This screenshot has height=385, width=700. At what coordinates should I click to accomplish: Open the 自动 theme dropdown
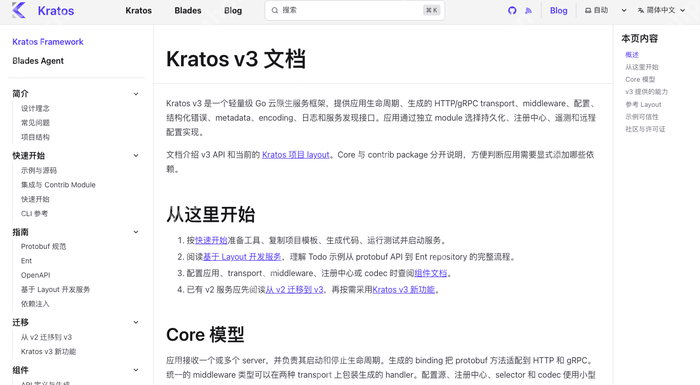[x=606, y=10]
